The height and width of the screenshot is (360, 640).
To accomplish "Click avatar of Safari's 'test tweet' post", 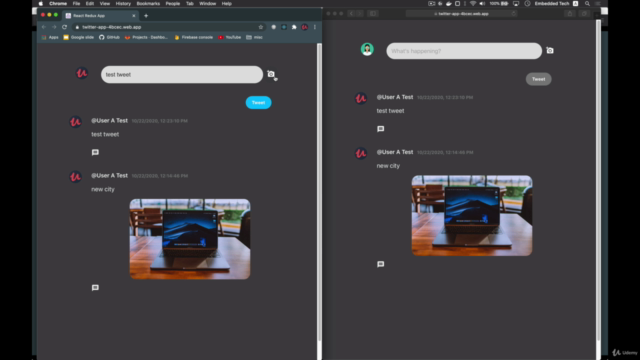I will [361, 98].
